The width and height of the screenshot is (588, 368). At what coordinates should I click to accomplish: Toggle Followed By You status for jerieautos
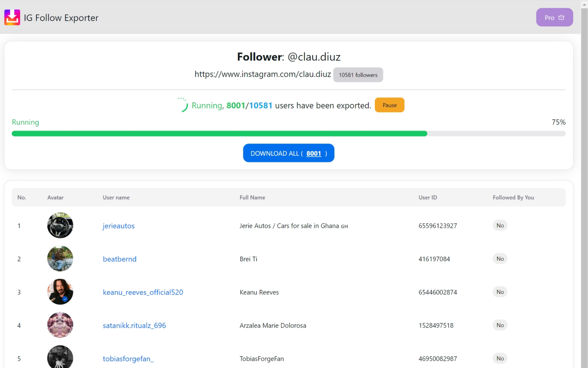coord(500,225)
